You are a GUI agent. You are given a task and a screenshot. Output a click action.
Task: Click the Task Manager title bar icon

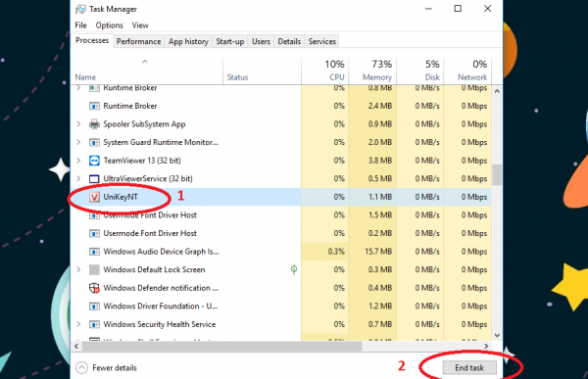80,9
